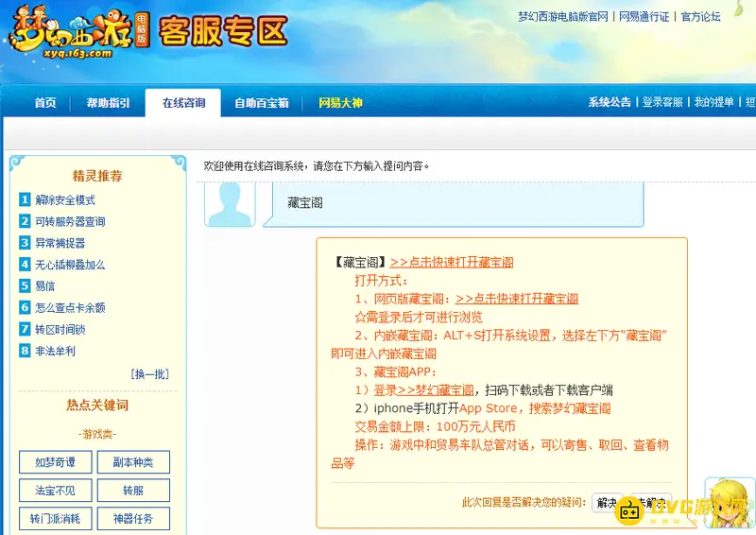Click the 法宝不见 keyword button
The image size is (756, 535).
point(56,491)
